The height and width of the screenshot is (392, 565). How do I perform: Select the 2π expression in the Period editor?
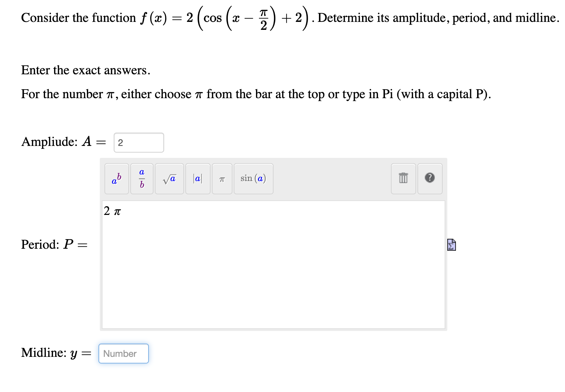coord(112,212)
